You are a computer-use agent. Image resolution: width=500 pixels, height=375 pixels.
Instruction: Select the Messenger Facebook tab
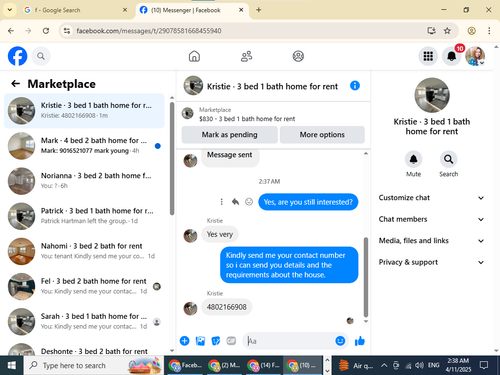[x=192, y=10]
